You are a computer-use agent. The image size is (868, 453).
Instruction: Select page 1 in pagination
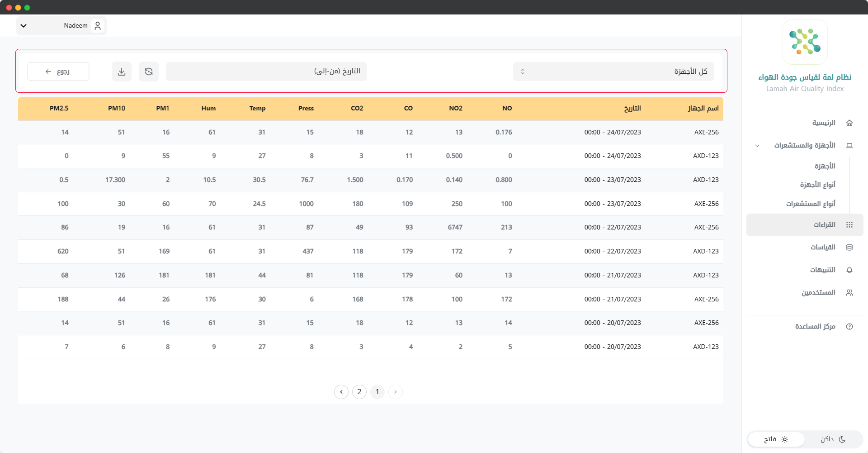pyautogui.click(x=377, y=392)
